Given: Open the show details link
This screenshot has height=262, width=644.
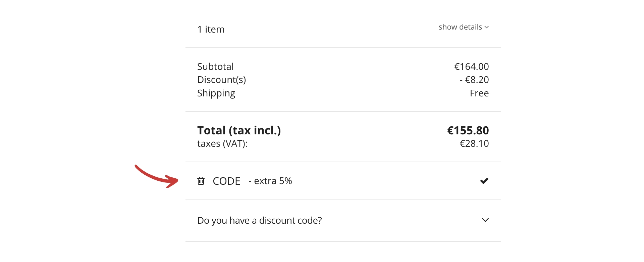Looking at the screenshot, I should (460, 27).
